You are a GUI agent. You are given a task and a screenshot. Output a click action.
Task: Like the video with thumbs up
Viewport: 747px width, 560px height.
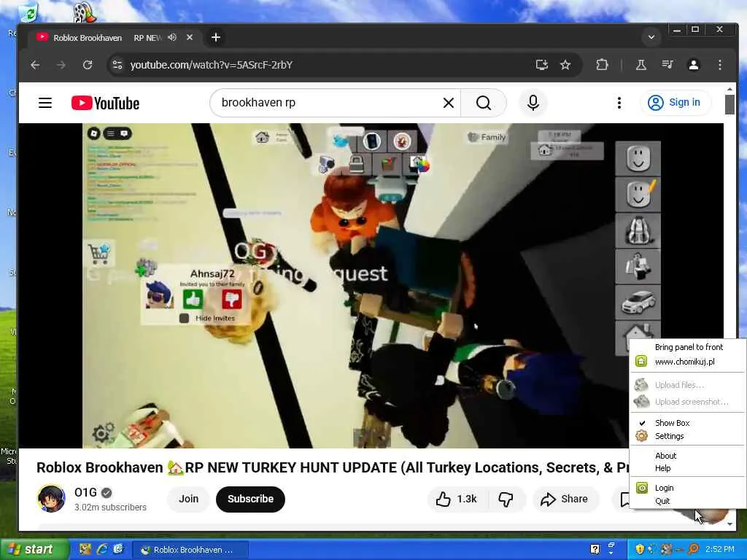[x=456, y=499]
